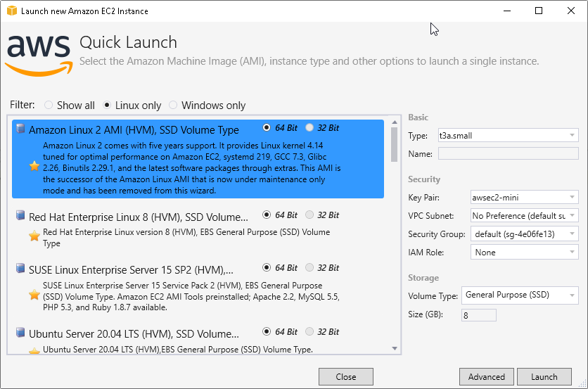Choose 32 Bit for Ubuntu Server 20.04

click(322, 331)
